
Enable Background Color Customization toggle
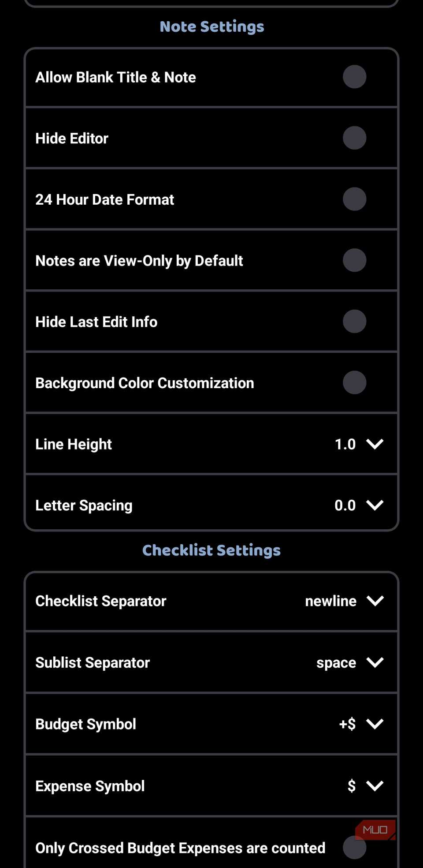click(x=354, y=382)
